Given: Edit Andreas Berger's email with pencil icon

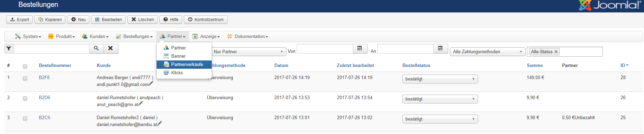Looking at the screenshot, I should [x=151, y=83].
